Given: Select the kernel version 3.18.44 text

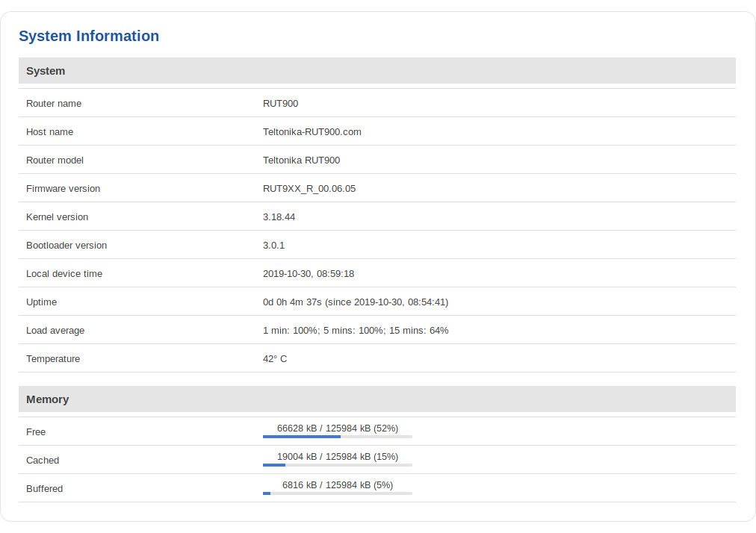Looking at the screenshot, I should coord(279,217).
